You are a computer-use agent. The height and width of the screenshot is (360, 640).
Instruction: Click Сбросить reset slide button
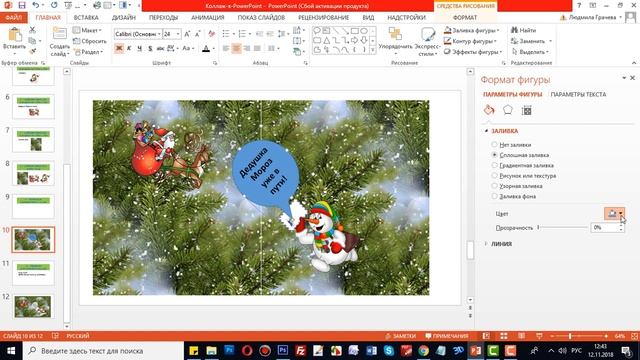click(x=90, y=41)
